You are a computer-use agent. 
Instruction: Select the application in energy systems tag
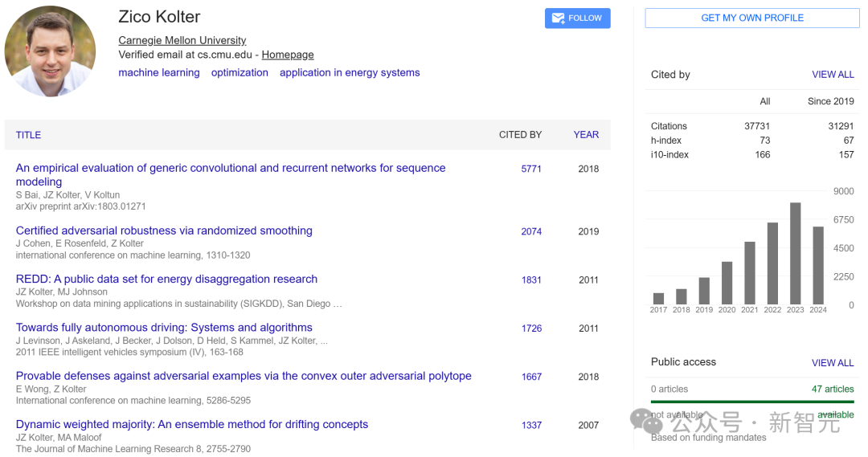pyautogui.click(x=350, y=72)
